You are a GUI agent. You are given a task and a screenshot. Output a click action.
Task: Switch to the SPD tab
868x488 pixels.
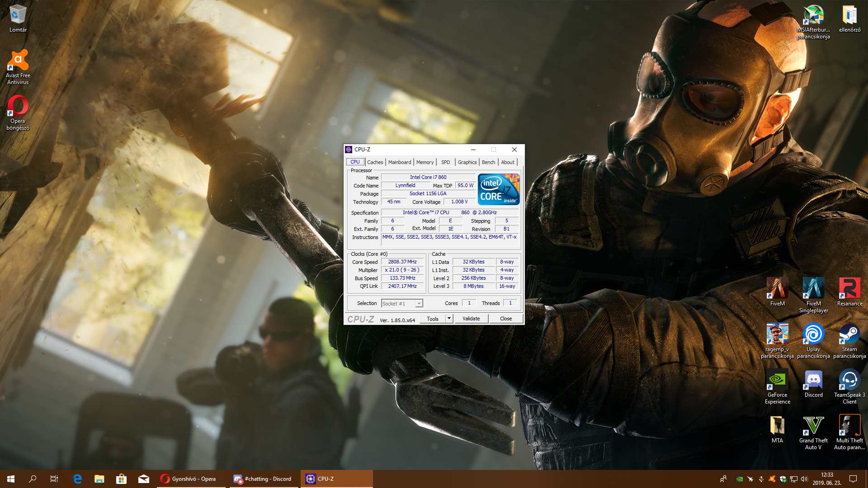coord(445,162)
